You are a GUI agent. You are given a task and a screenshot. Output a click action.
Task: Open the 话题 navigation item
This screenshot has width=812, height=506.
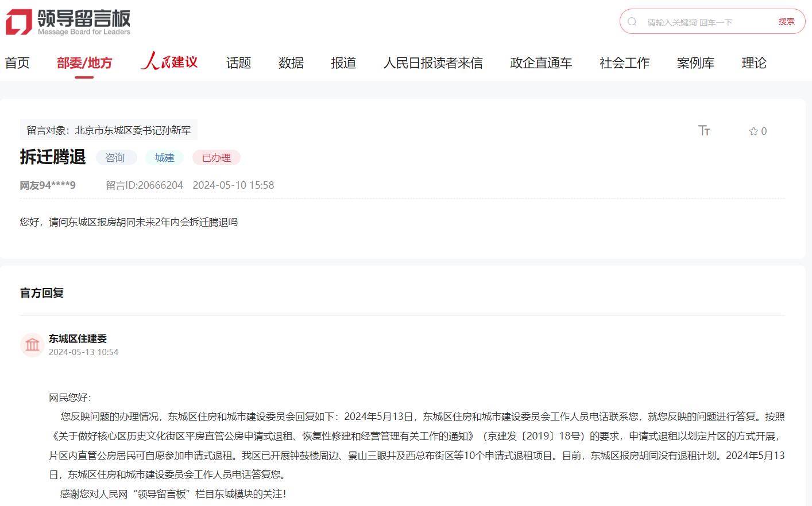pyautogui.click(x=238, y=63)
